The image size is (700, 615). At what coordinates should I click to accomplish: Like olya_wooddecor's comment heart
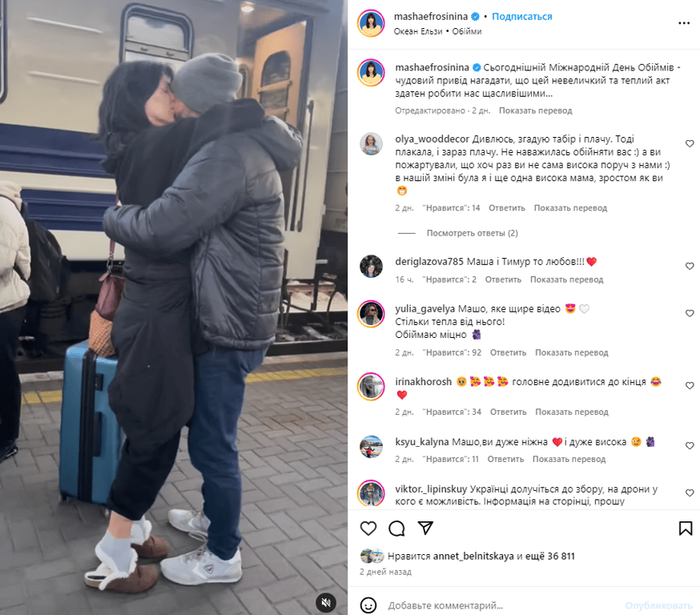690,143
